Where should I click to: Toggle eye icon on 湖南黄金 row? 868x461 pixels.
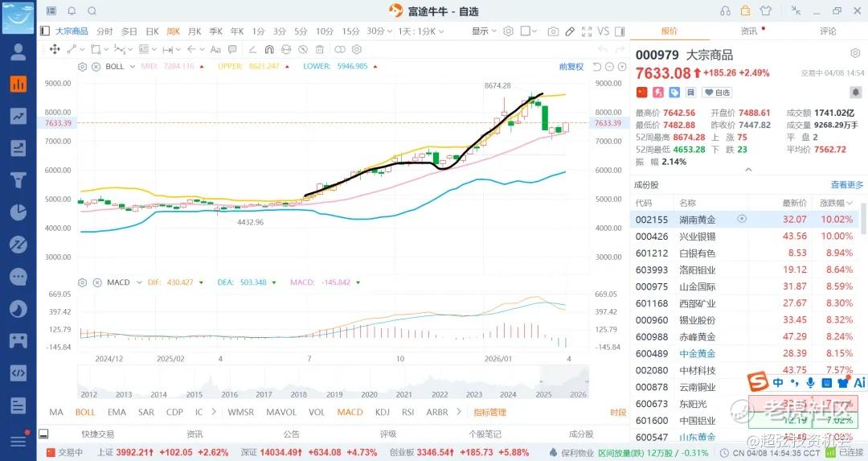tap(742, 219)
